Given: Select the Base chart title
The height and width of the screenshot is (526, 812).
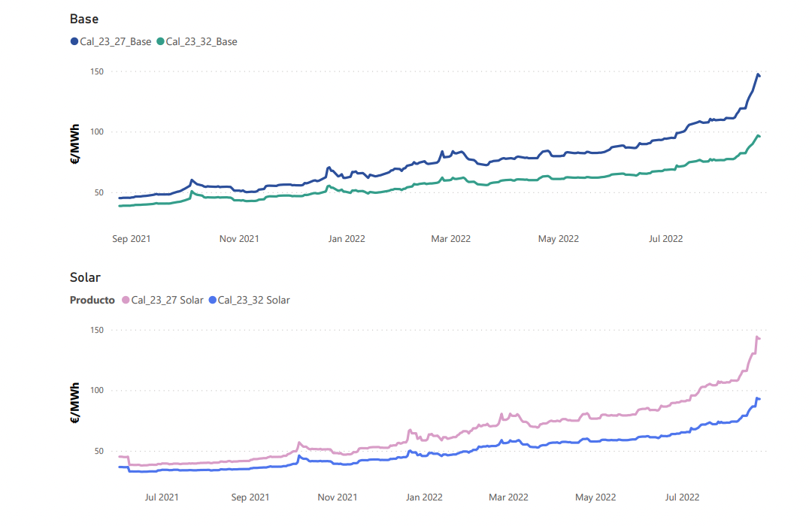Looking at the screenshot, I should coord(84,19).
